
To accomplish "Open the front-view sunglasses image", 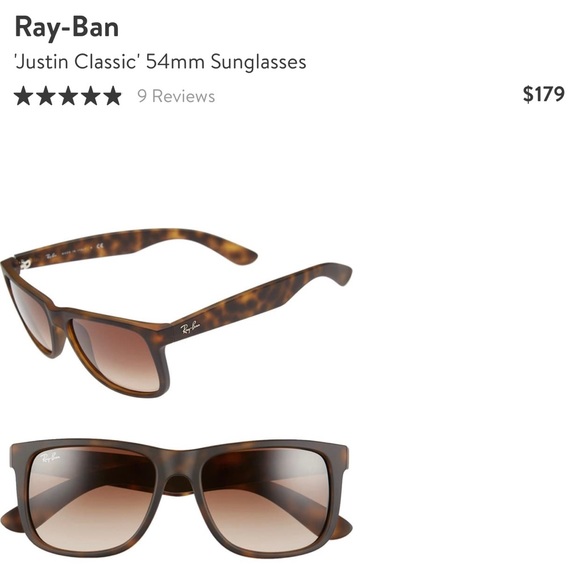I will [x=176, y=498].
